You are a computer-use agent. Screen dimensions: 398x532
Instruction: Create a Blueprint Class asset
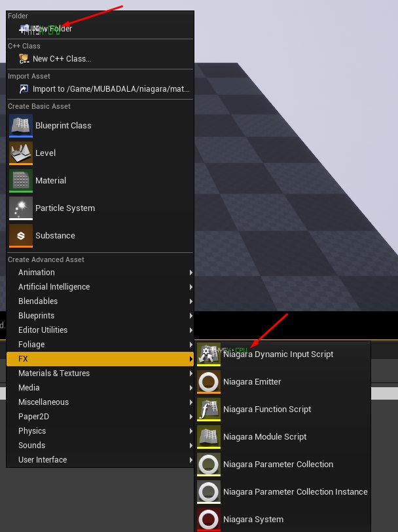pyautogui.click(x=100, y=126)
